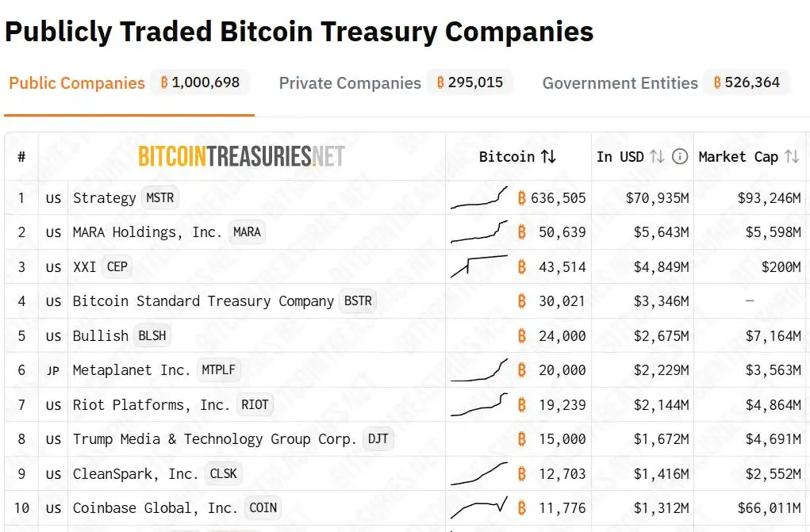Click the DJT ticker for Trump Media
Viewport: 810px width, 532px height.
coord(378,438)
